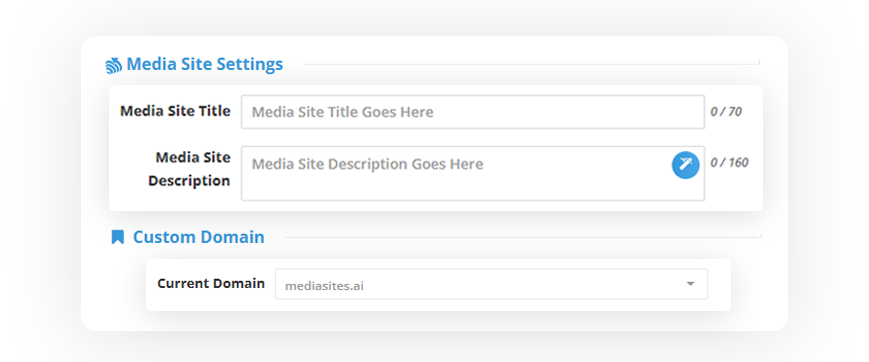Screen dimensions: 869x362
Task: Click the Media Site Title label
Action: [x=175, y=111]
